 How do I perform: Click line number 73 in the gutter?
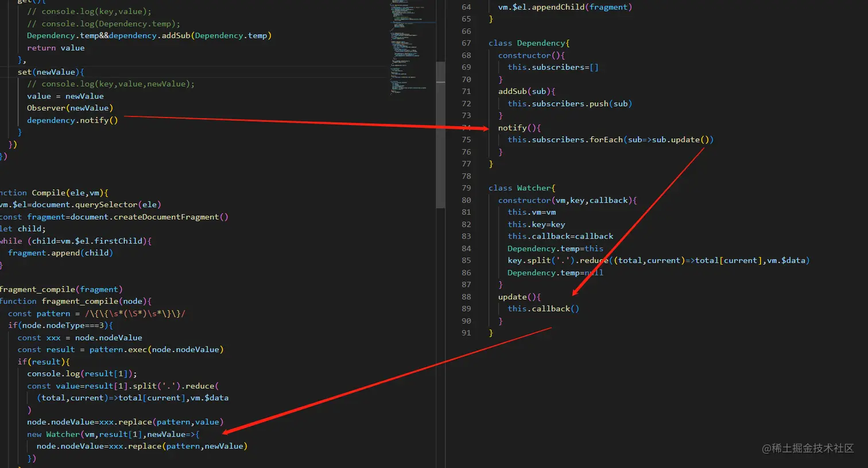tap(466, 115)
